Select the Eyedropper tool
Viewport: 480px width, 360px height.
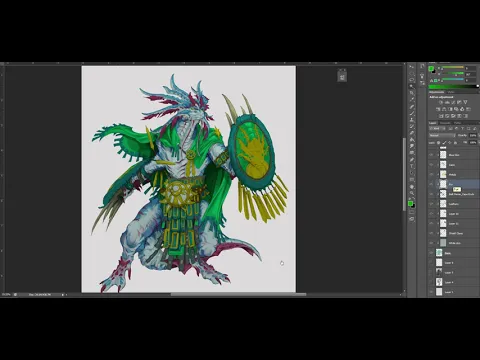pyautogui.click(x=412, y=100)
